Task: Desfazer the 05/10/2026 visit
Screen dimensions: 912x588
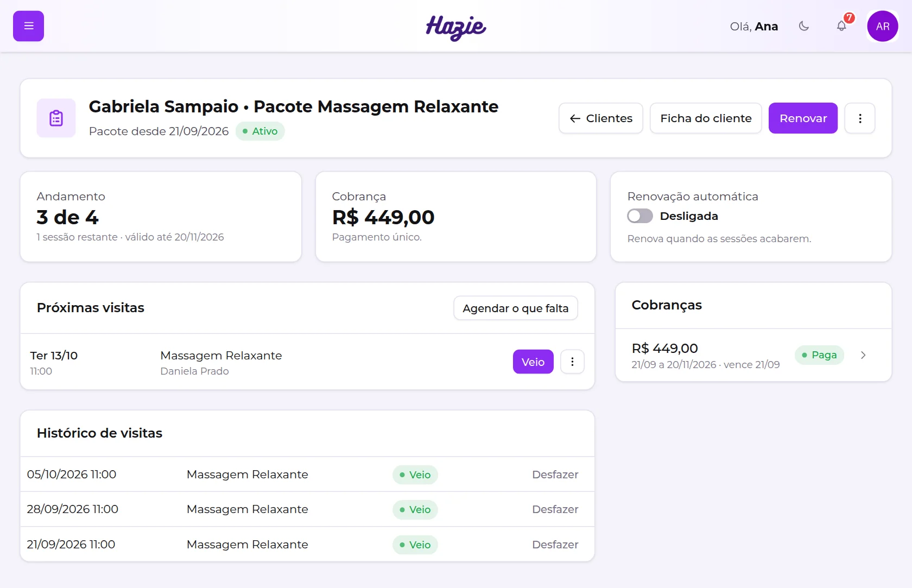Action: coord(555,475)
